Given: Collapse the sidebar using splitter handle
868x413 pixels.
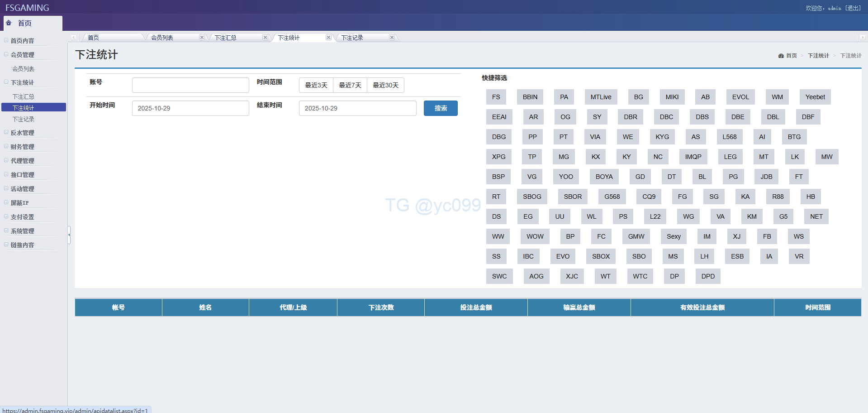Looking at the screenshot, I should (x=69, y=235).
